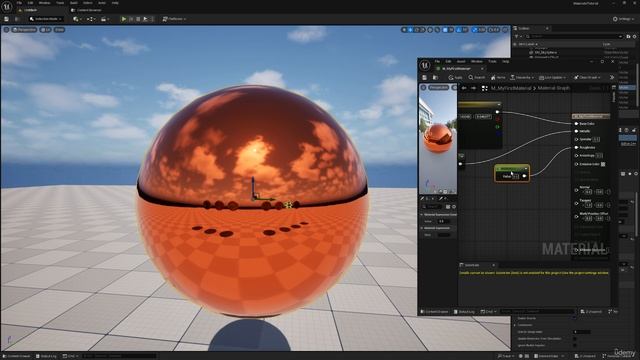Click the forward arrow in Material Graph
Viewport: 640px width, 360px height.
[x=473, y=88]
